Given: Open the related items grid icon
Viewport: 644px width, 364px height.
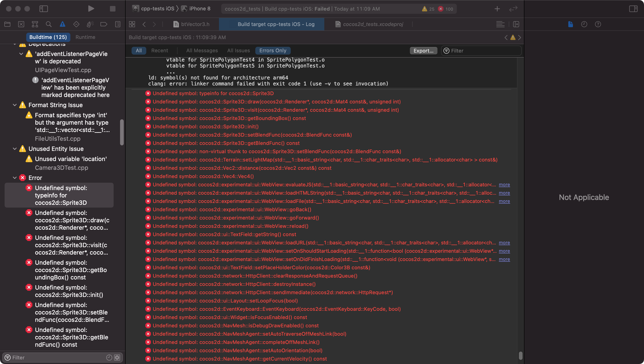Looking at the screenshot, I should point(132,24).
